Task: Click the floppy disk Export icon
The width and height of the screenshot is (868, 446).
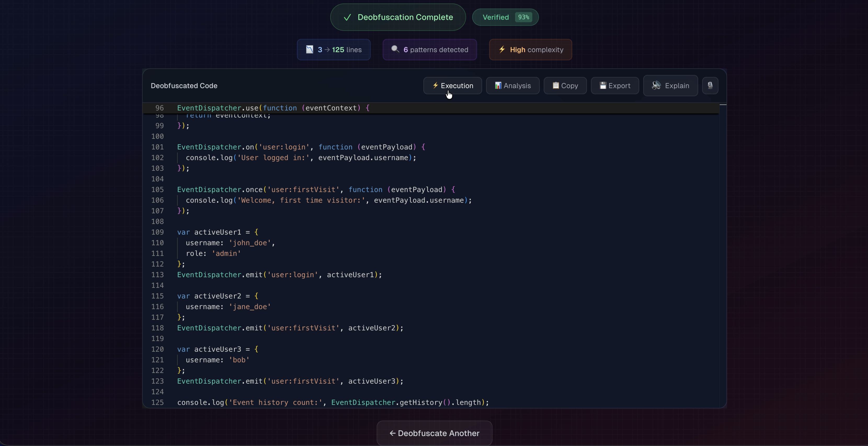Action: click(603, 85)
